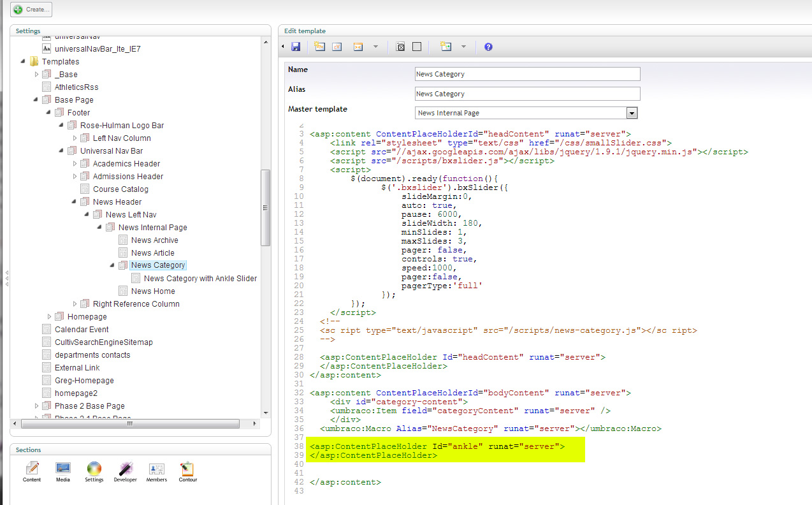Open the blue Help question mark icon
Screen dimensions: 812x505
click(488, 47)
